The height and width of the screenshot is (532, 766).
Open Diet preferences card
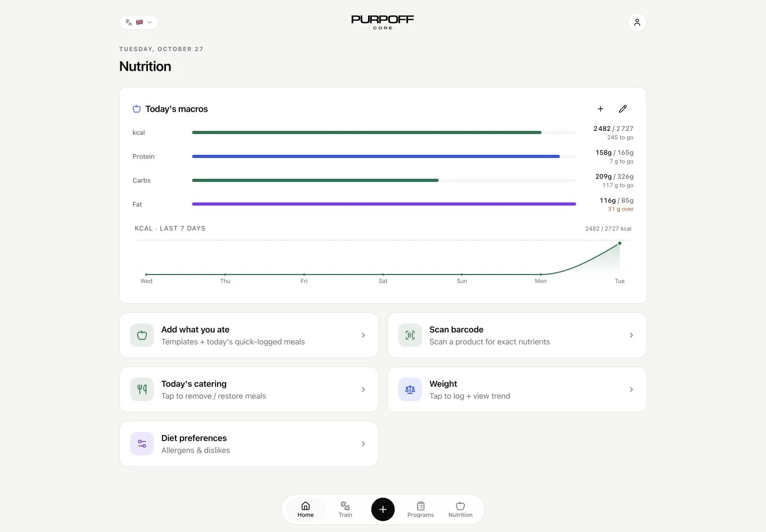click(249, 444)
